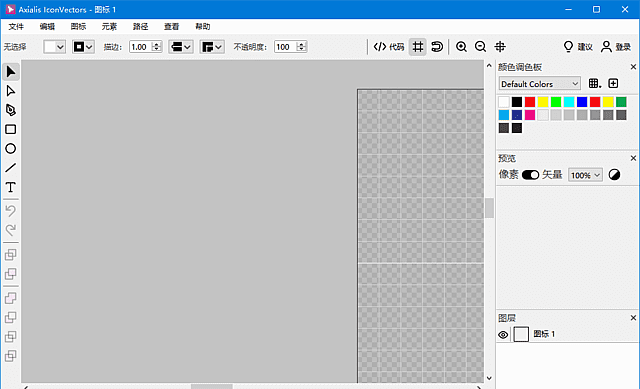Click the 登录 login button
The image size is (640, 389).
[616, 47]
